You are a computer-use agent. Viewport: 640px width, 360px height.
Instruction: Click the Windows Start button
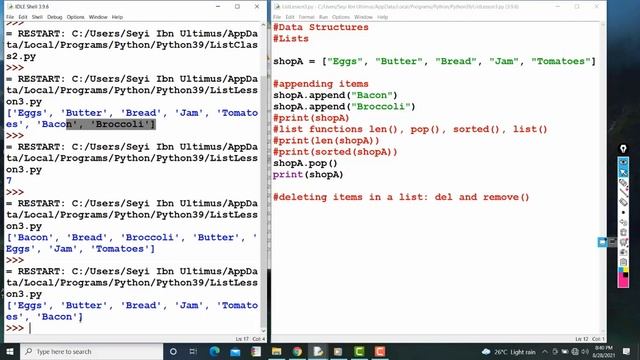pos(10,351)
